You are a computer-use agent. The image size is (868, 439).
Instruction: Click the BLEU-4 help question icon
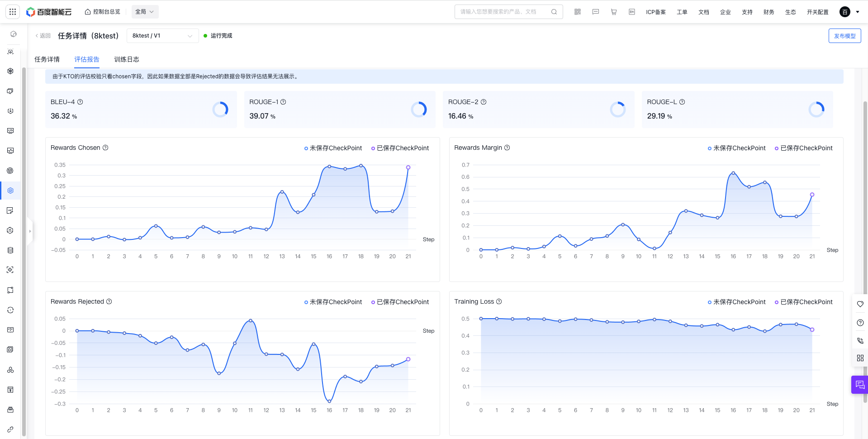coord(80,102)
